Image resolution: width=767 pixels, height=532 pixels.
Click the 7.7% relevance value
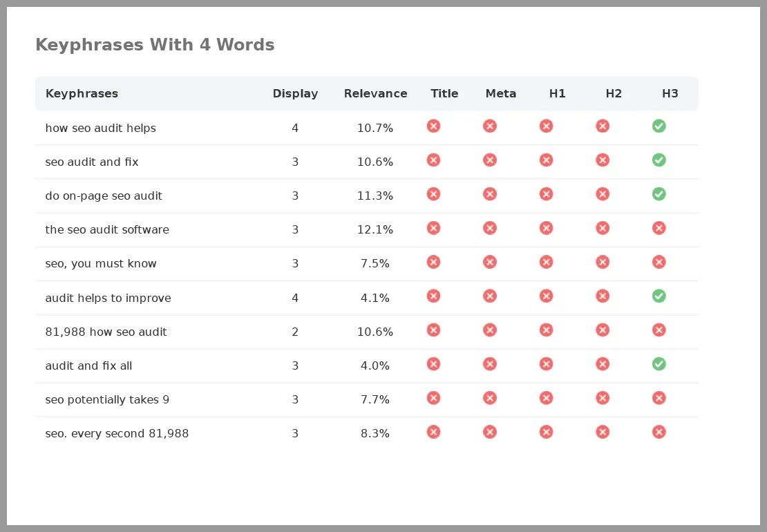375,399
